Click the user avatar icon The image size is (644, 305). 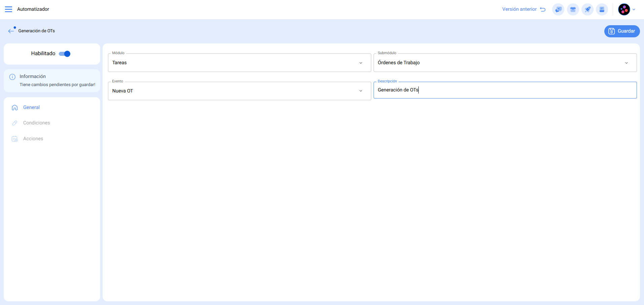point(624,9)
